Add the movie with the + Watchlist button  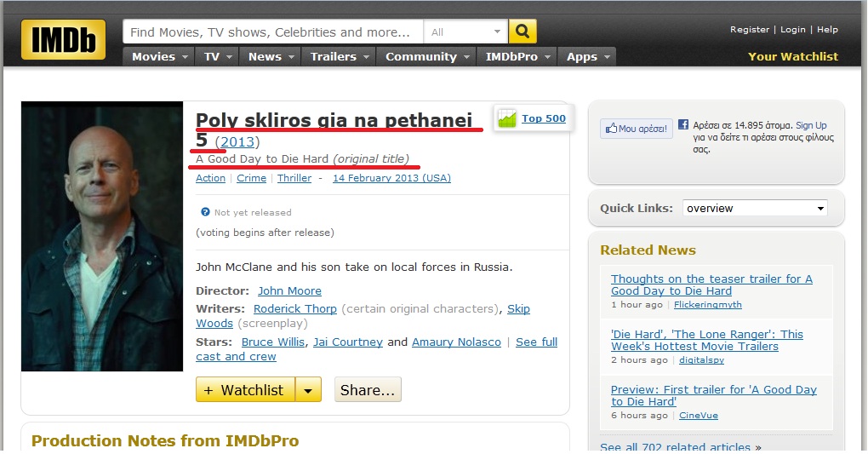[x=245, y=390]
